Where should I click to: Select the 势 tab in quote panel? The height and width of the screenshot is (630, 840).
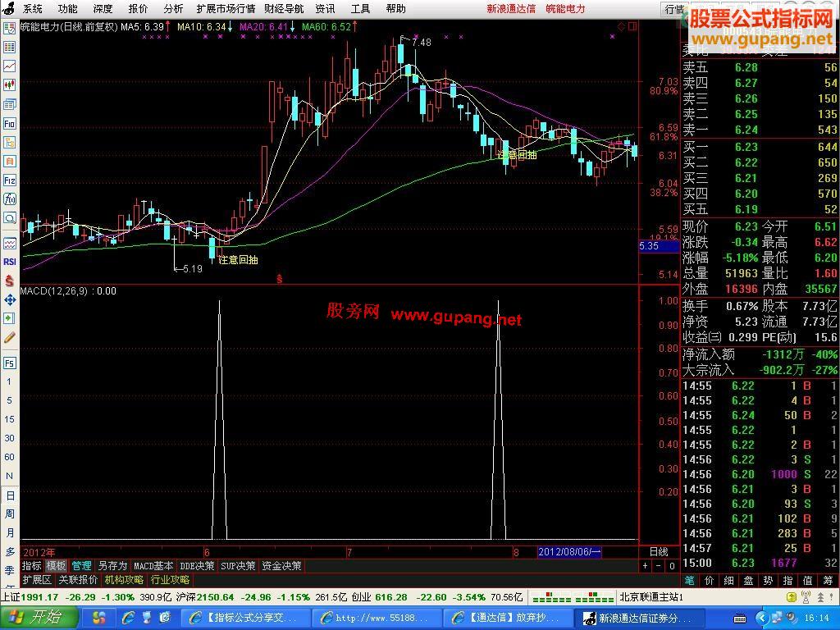tap(768, 580)
